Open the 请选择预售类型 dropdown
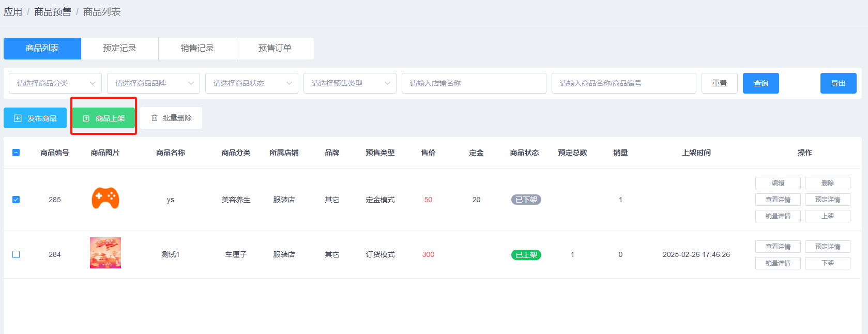Viewport: 868px width, 334px height. point(350,83)
